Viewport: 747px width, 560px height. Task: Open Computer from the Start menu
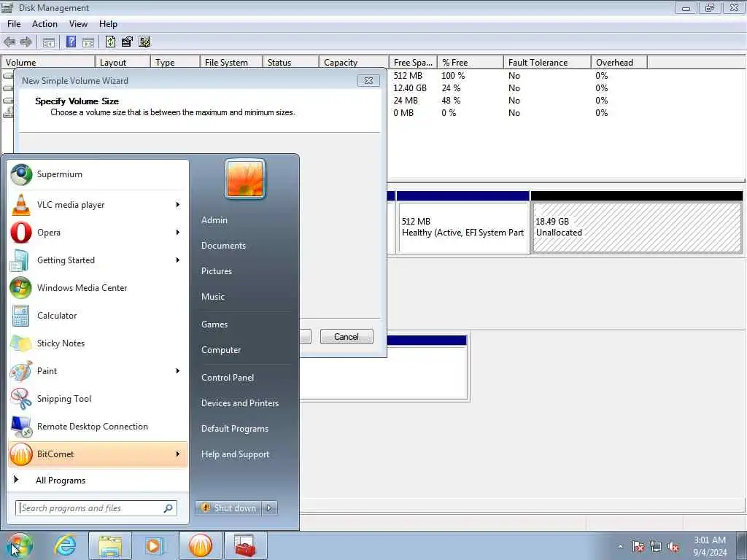coord(221,350)
